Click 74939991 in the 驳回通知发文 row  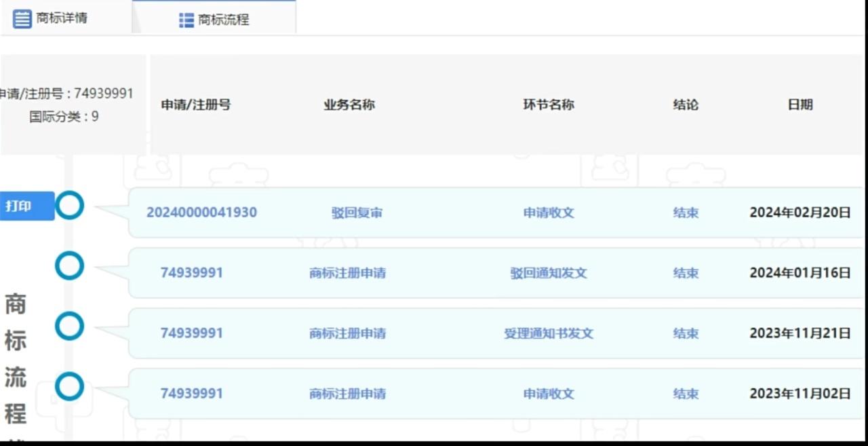(x=191, y=273)
